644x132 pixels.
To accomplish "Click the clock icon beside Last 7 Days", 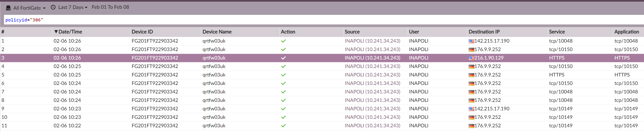I will pos(53,7).
